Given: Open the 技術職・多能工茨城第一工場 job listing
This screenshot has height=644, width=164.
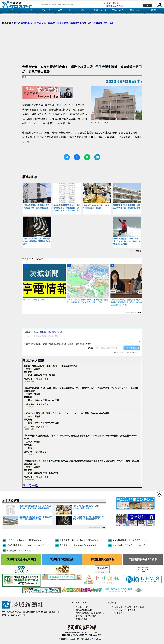Looking at the screenshot, I should coord(50,366).
